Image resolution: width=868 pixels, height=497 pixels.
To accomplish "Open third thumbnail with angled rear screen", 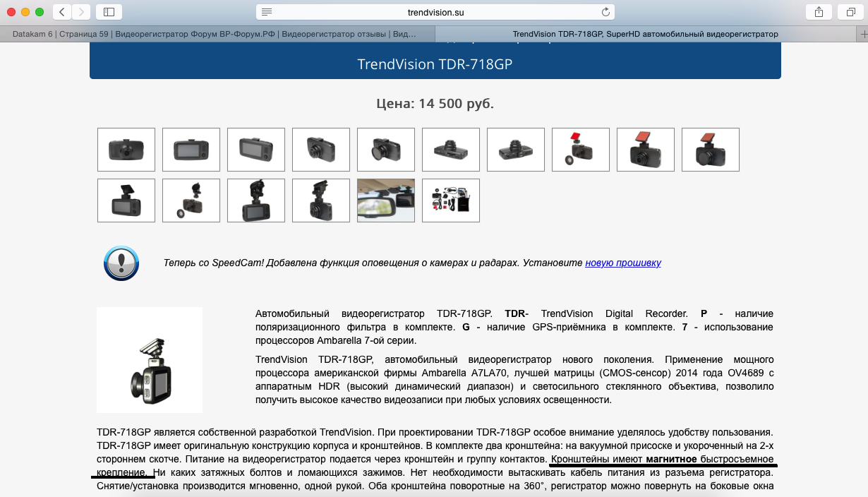I will coord(256,150).
